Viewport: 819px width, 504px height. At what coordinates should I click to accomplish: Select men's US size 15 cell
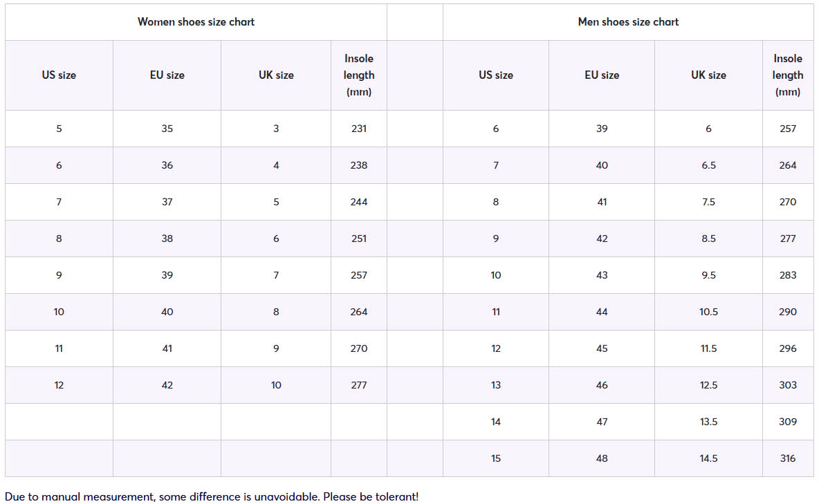[496, 458]
